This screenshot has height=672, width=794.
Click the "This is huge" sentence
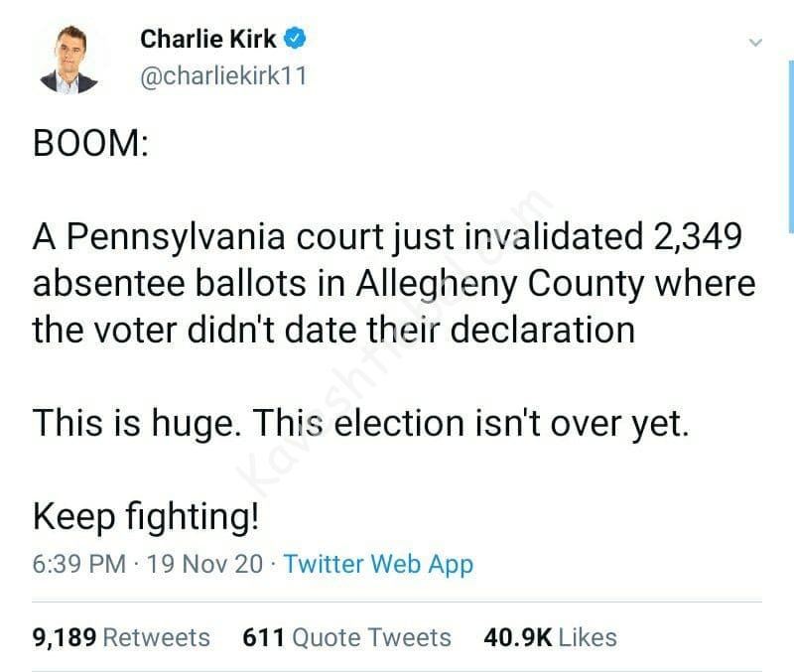pyautogui.click(x=136, y=423)
